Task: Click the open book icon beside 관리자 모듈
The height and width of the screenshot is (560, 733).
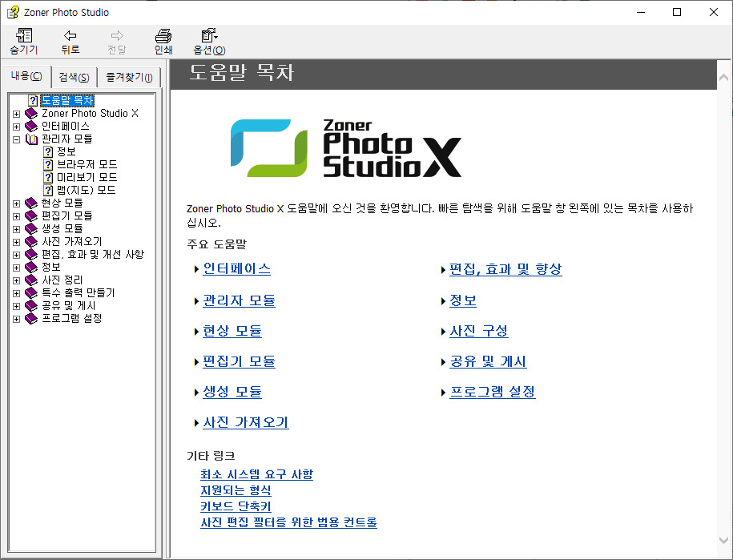Action: tap(31, 139)
